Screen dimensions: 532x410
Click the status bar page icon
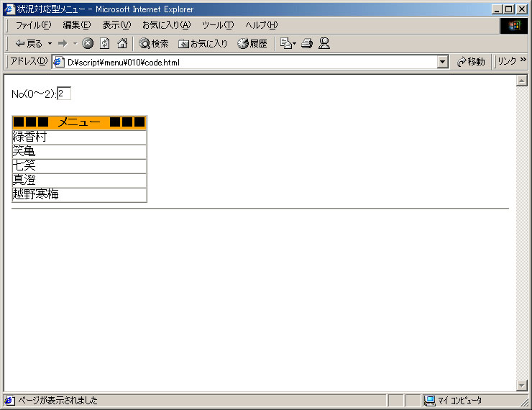9,401
